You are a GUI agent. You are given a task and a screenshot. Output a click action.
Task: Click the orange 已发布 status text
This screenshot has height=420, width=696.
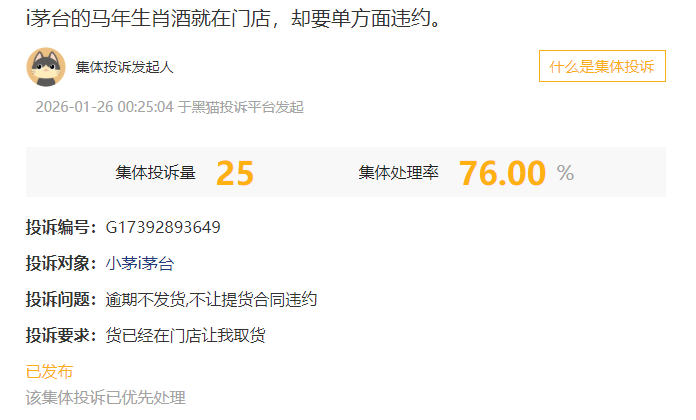point(49,372)
